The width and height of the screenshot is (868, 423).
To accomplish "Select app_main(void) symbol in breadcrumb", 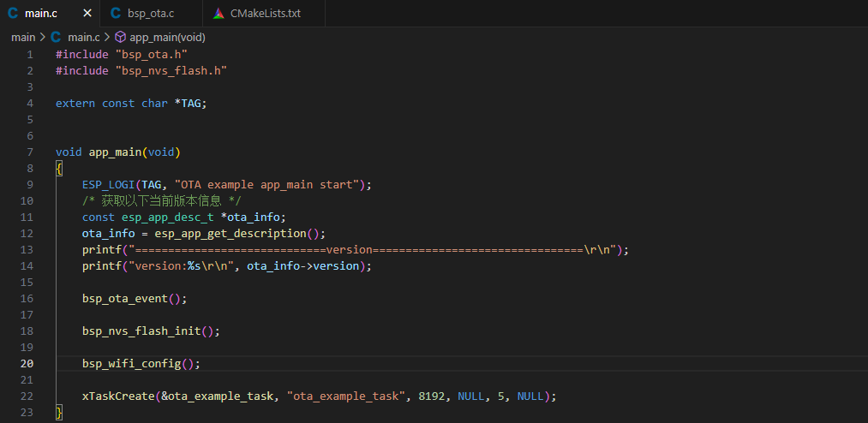I will (167, 37).
